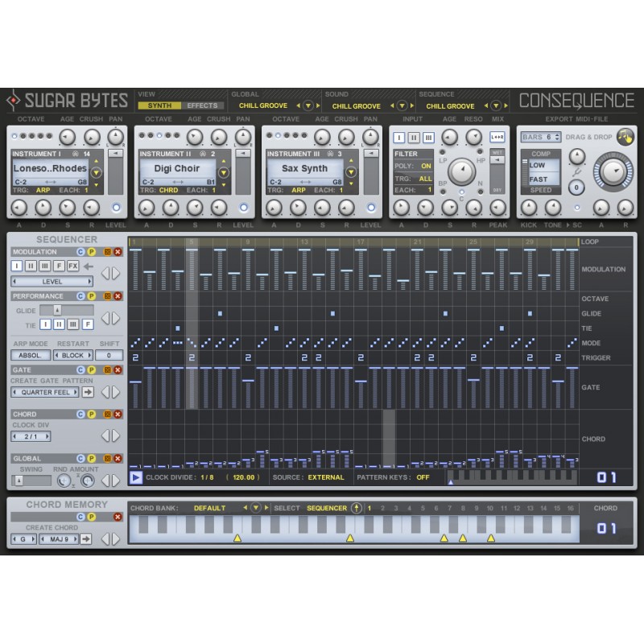The height and width of the screenshot is (644, 644).
Task: Toggle the FX modulation target button
Action: [73, 266]
